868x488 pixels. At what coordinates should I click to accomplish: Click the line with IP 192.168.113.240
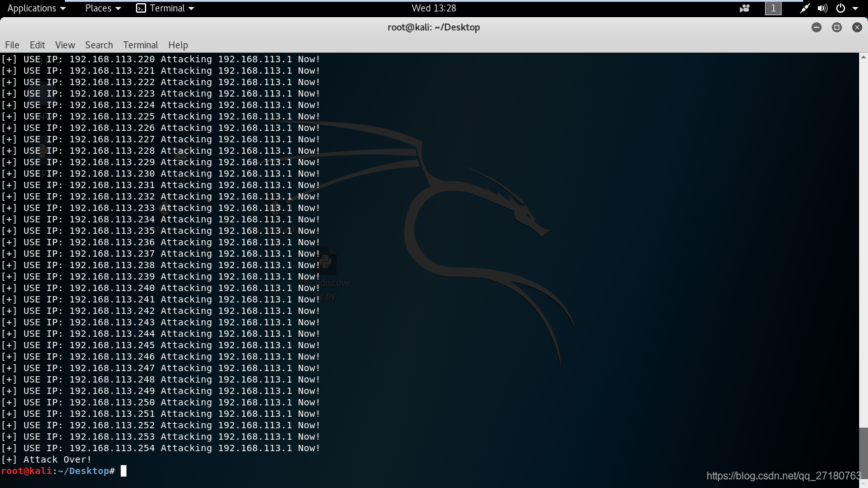coord(161,288)
